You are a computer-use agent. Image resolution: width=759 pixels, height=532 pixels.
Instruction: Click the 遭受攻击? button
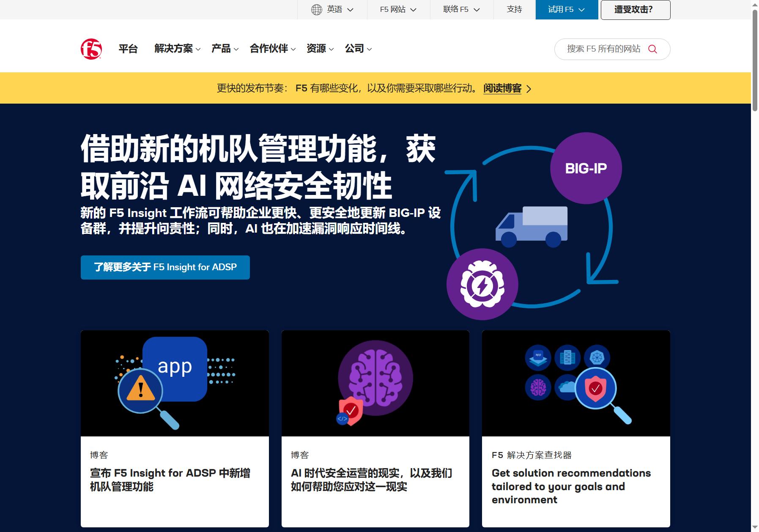tap(636, 10)
